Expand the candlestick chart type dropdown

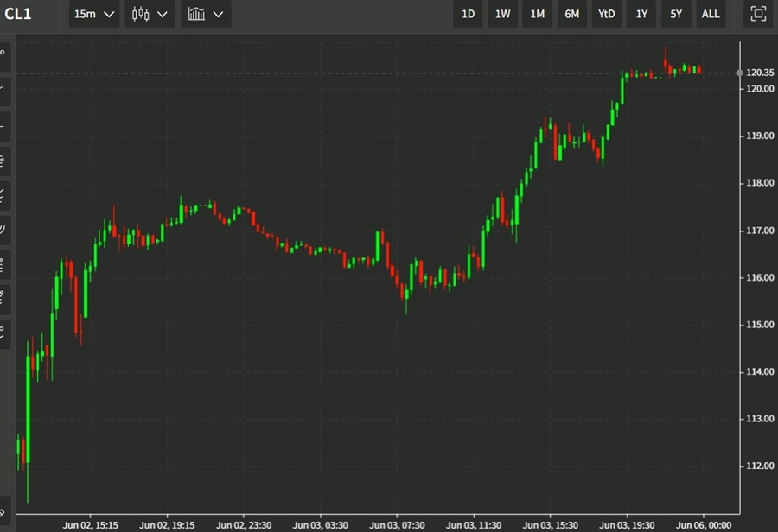click(x=150, y=14)
